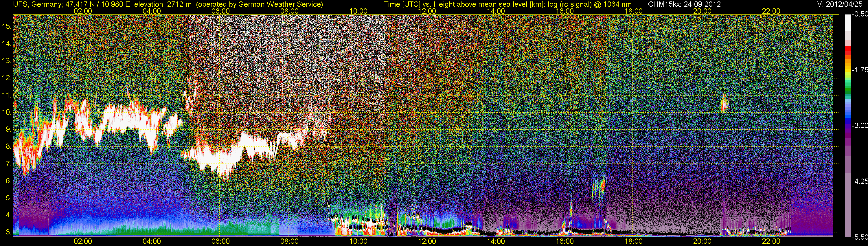The image size is (868, 246).
Task: Click 22:00 on the top time axis
Action: click(x=771, y=11)
